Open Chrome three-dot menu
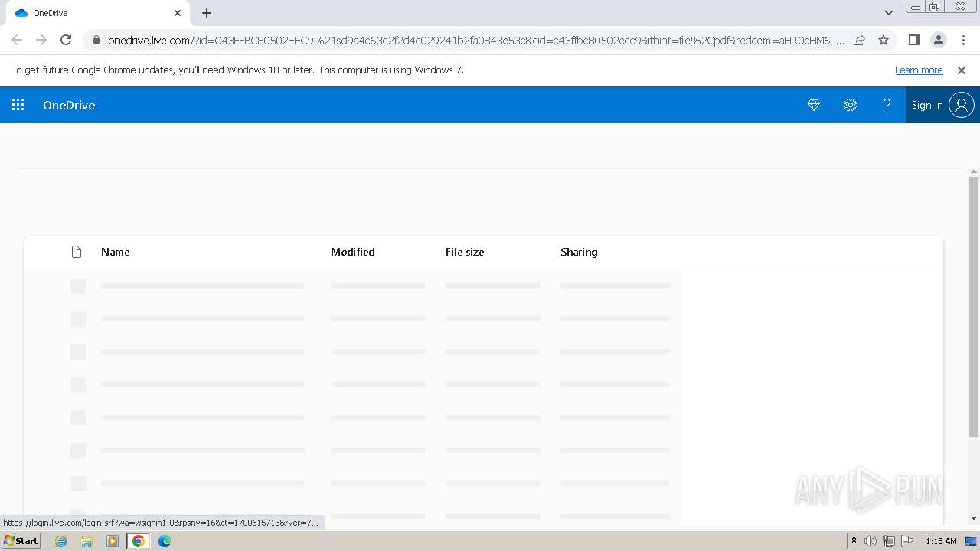This screenshot has width=980, height=551. [962, 40]
